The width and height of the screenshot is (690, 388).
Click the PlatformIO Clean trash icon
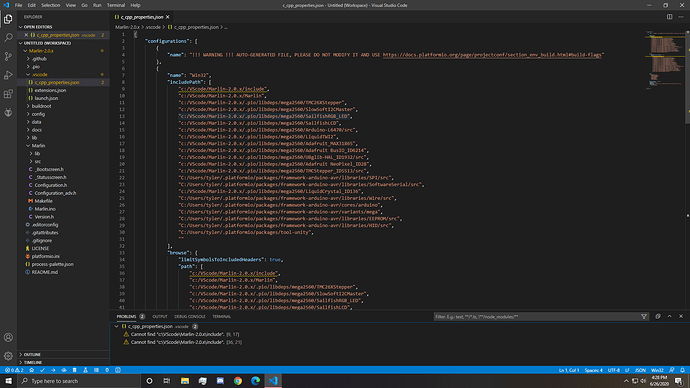74,370
